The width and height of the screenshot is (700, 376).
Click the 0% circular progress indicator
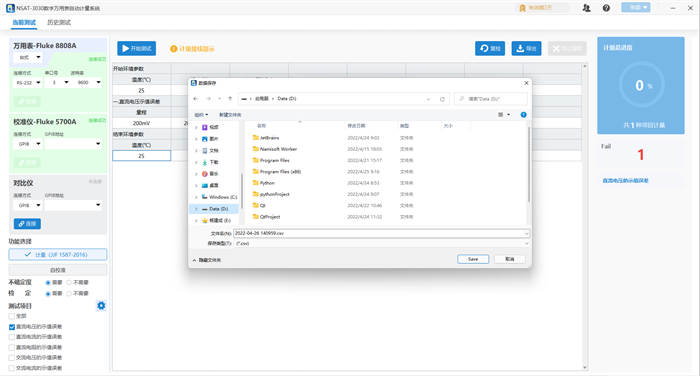pos(642,85)
